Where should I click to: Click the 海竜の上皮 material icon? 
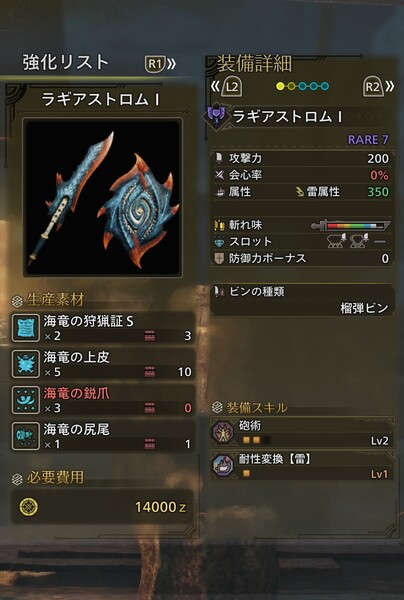[x=26, y=364]
